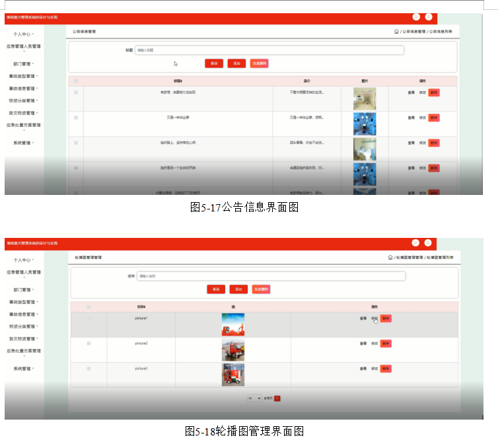Screen dimensions: 498x448
Task: Tick the select-all checkbox in carousel table header
Action: point(89,307)
